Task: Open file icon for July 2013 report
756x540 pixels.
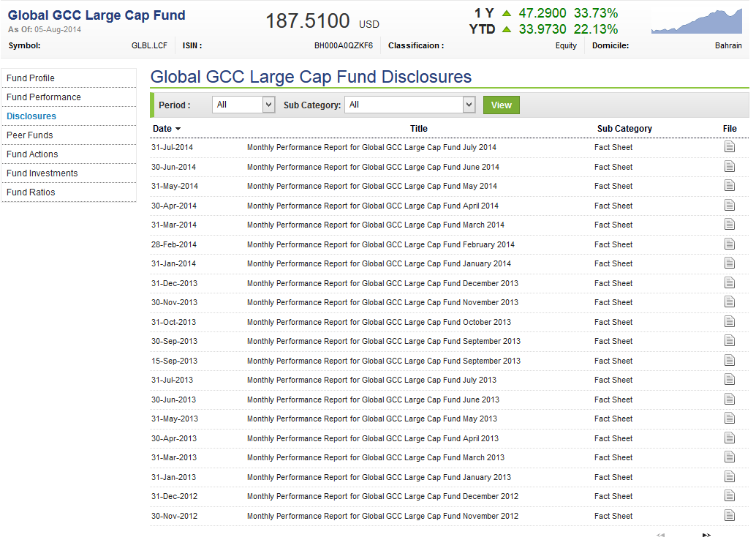Action: click(x=730, y=380)
